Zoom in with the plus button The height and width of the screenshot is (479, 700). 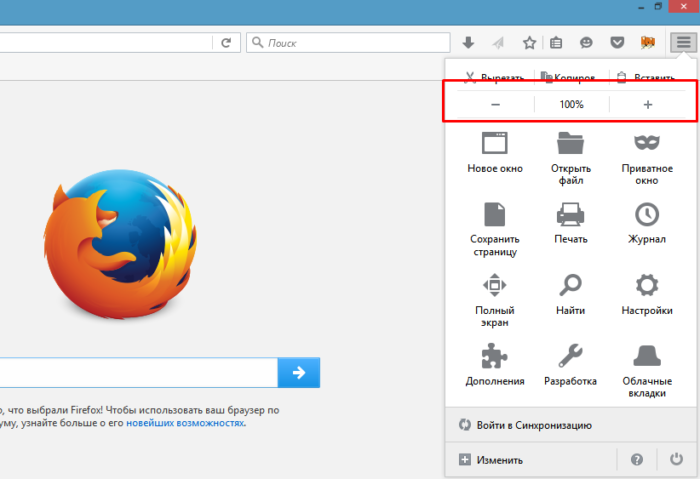coord(648,104)
